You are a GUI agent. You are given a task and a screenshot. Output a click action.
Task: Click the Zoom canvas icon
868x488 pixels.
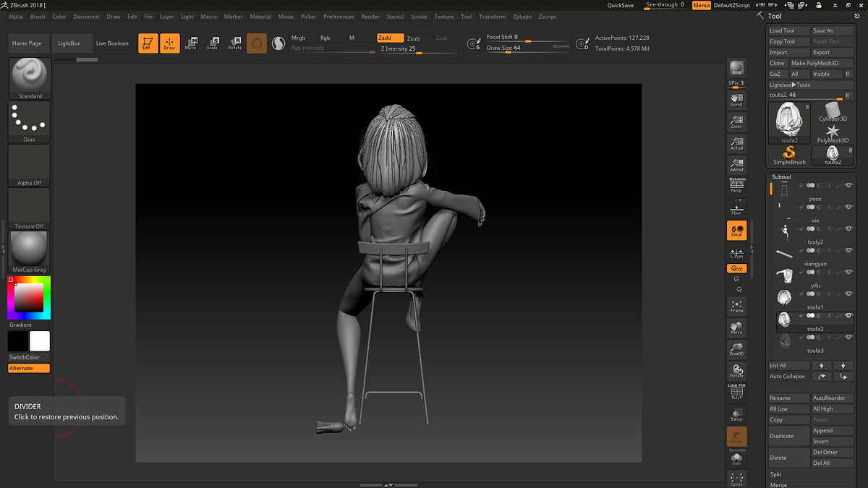pos(736,122)
